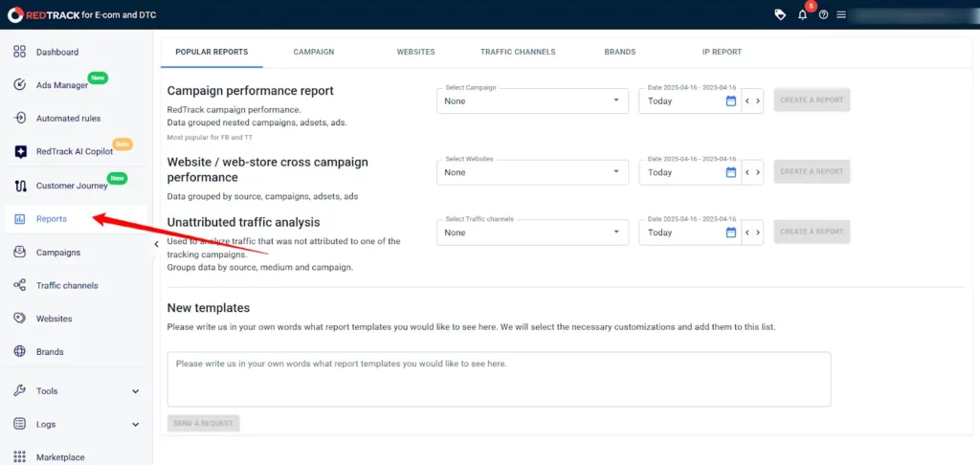This screenshot has width=980, height=465.
Task: Open the hamburger menu in header
Action: coord(841,14)
